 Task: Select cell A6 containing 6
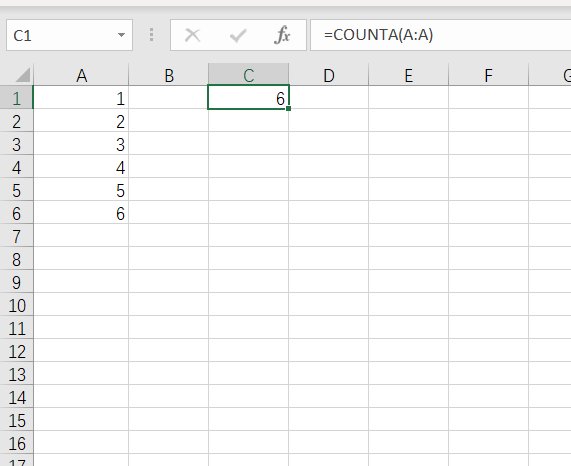pyautogui.click(x=81, y=212)
